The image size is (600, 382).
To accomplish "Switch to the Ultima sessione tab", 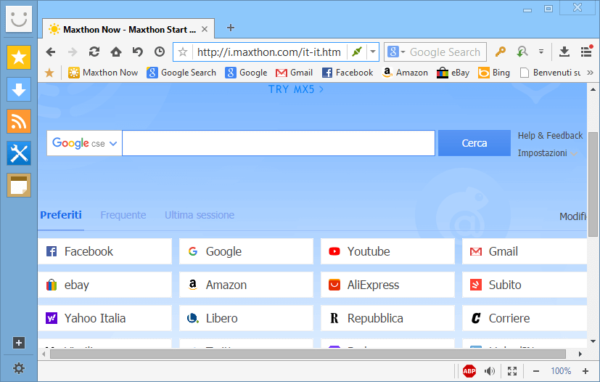I will tap(199, 215).
